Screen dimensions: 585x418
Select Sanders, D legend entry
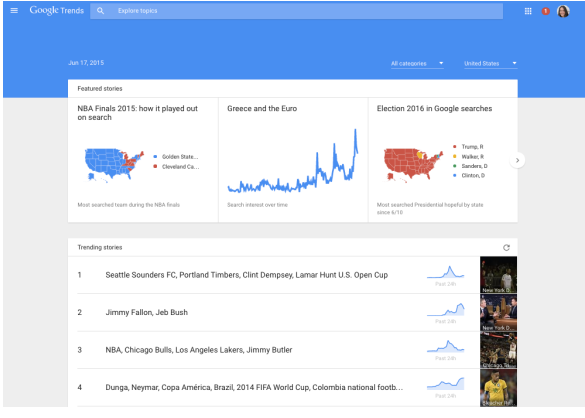click(x=470, y=166)
